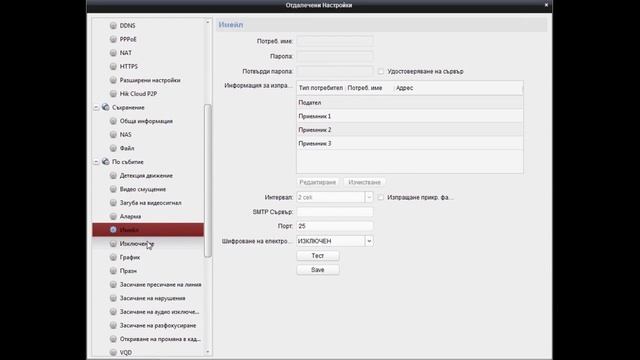Select the Приемник 1 table row
Image resolution: width=640 pixels, height=360 pixels.
coord(410,116)
